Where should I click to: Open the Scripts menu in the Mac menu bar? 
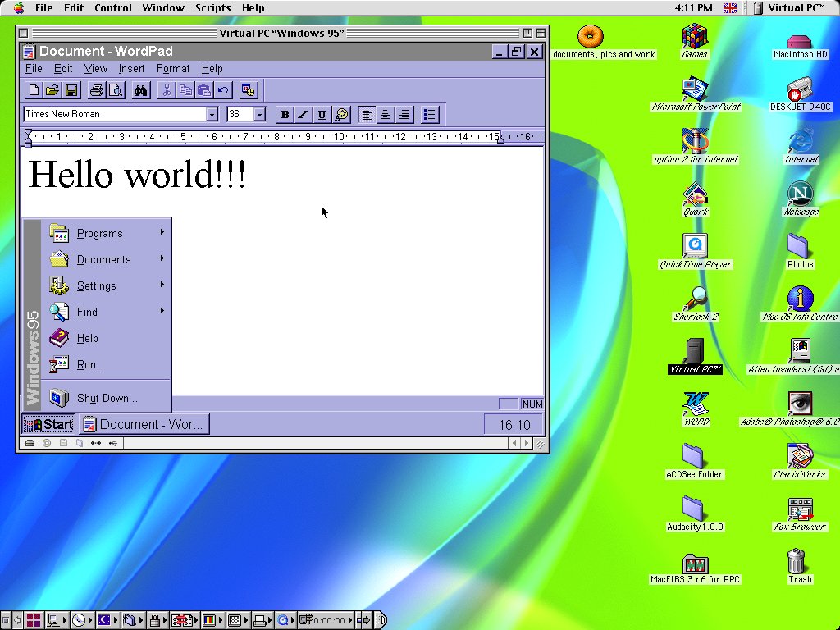click(x=212, y=8)
